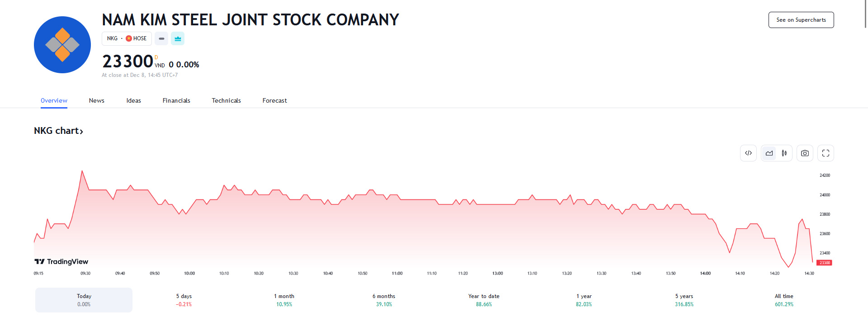Open the NKG chart heading link
Viewport: 868px width, 322px height.
(x=58, y=131)
